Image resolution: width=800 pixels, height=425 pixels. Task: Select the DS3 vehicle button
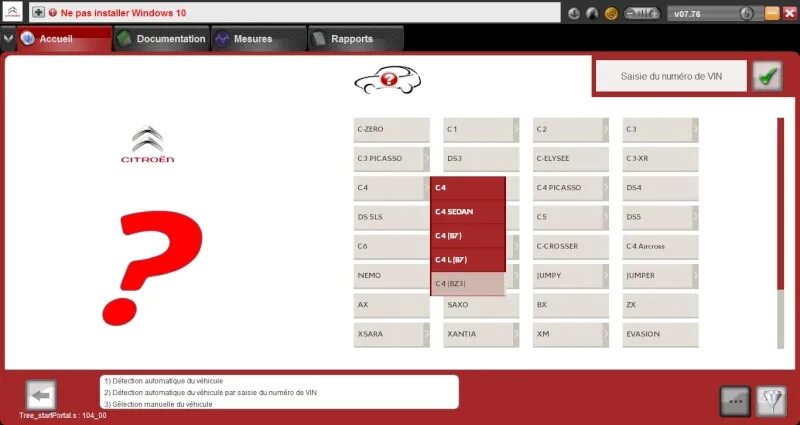(481, 159)
